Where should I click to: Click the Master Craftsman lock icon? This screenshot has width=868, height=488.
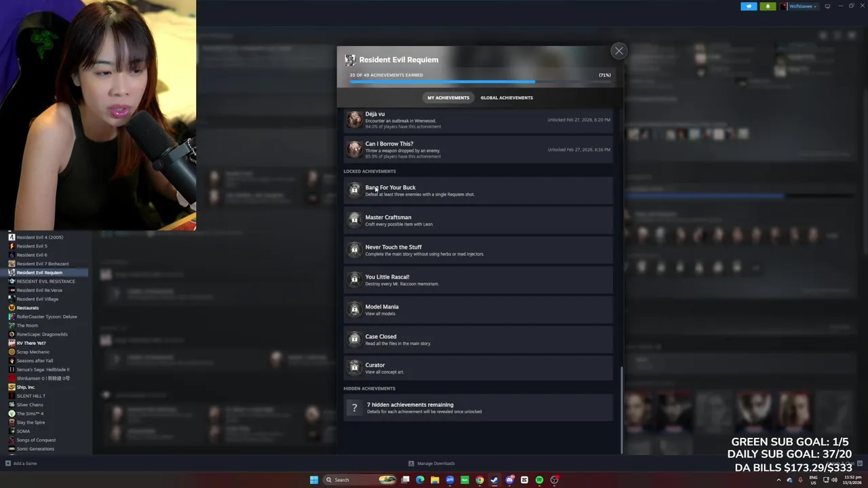tap(354, 220)
